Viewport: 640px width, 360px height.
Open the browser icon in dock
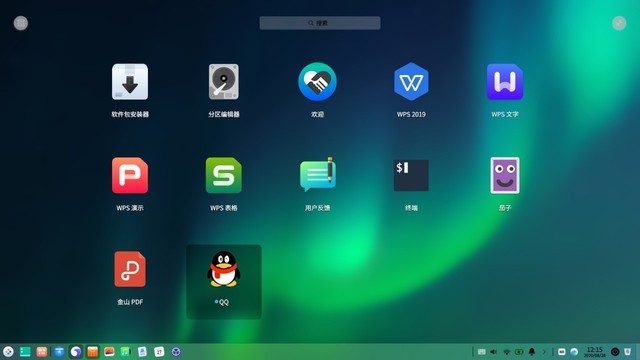click(76, 351)
